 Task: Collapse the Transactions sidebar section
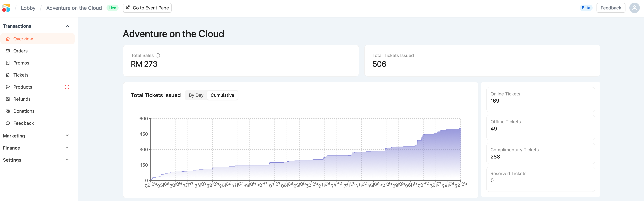click(67, 26)
